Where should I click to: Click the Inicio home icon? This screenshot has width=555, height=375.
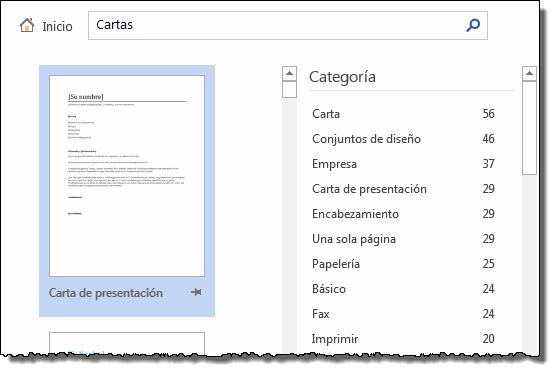[x=27, y=25]
